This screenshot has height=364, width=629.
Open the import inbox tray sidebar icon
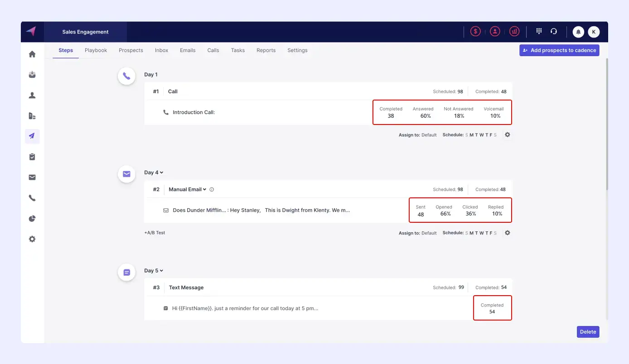click(x=32, y=75)
